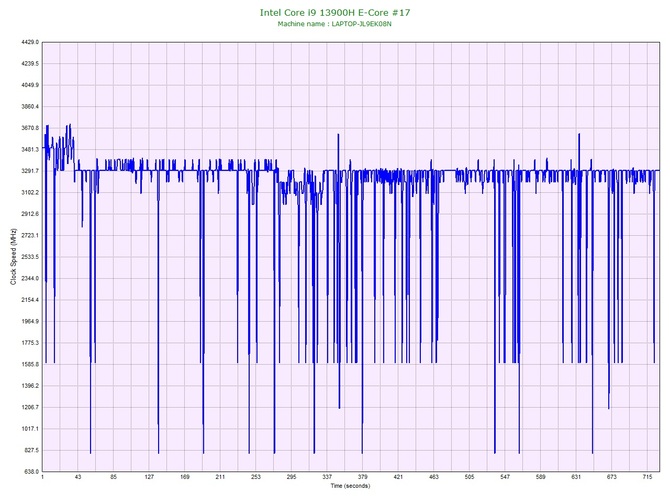Click the 169 time-axis tick label
670x503 pixels.
tap(185, 477)
